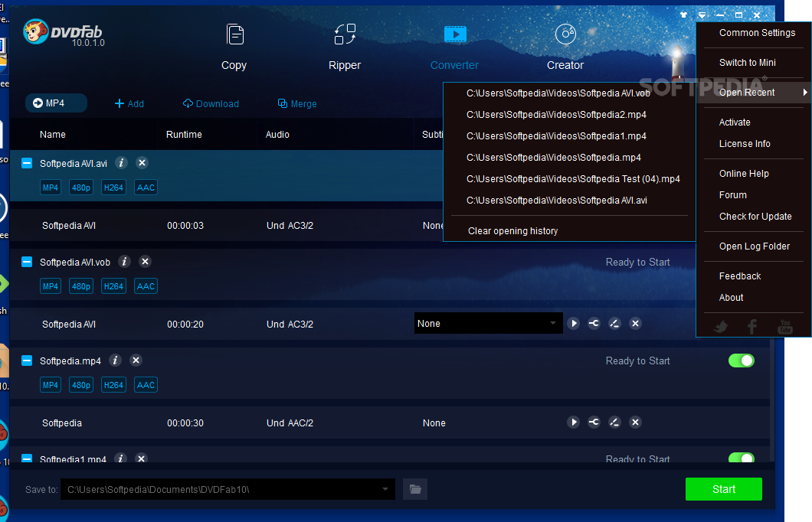
Task: Open the Creator module
Action: click(565, 47)
